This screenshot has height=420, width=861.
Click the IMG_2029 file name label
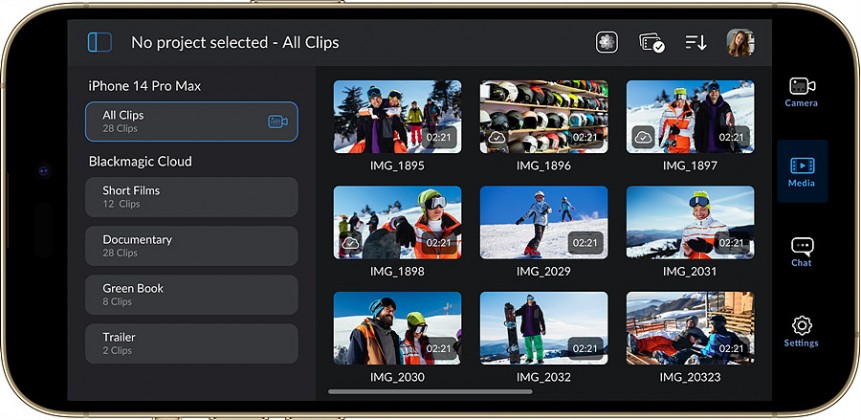[x=544, y=271]
